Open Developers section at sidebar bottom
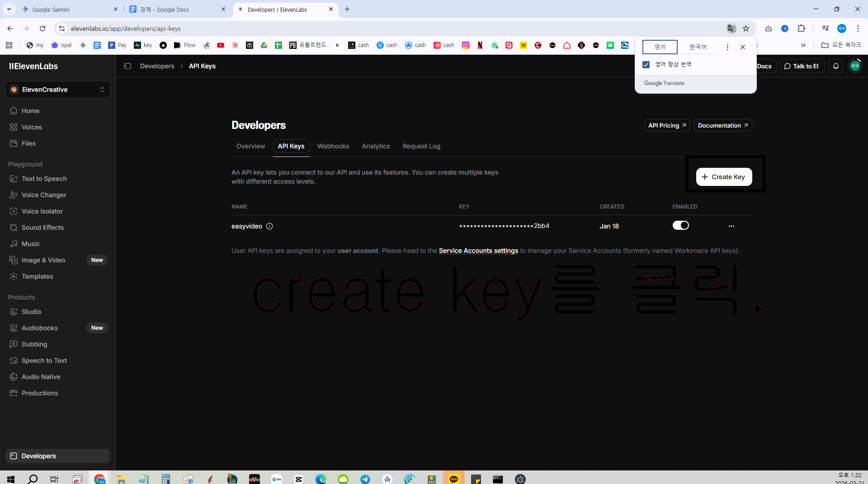 tap(57, 456)
